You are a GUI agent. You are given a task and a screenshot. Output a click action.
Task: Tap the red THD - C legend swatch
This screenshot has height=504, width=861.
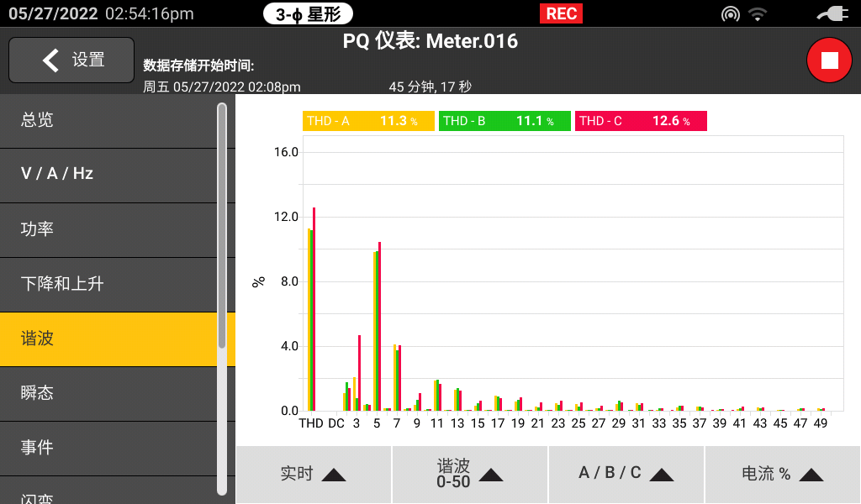point(641,121)
